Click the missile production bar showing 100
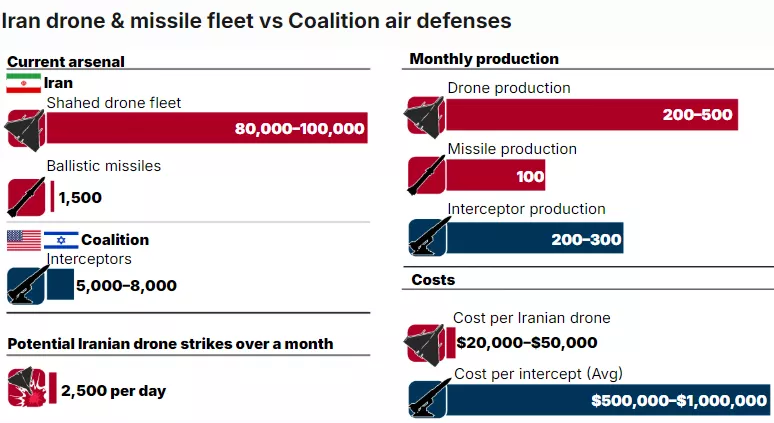 point(496,177)
